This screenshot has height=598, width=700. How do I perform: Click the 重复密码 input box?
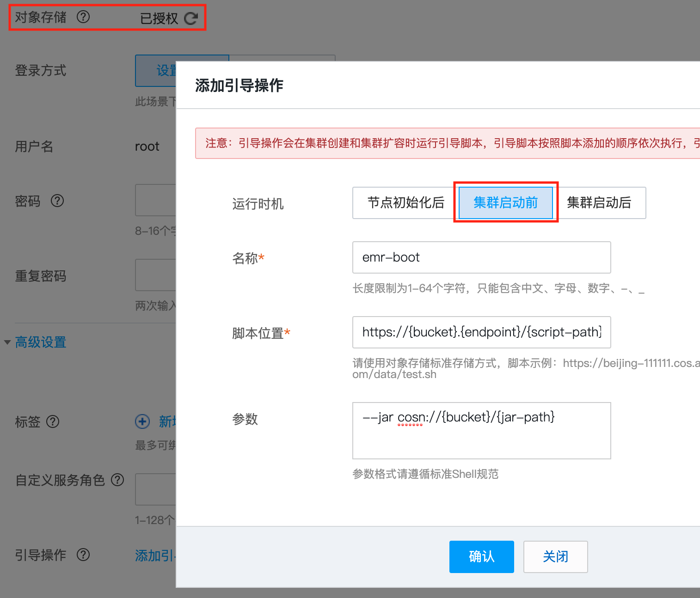tap(155, 275)
